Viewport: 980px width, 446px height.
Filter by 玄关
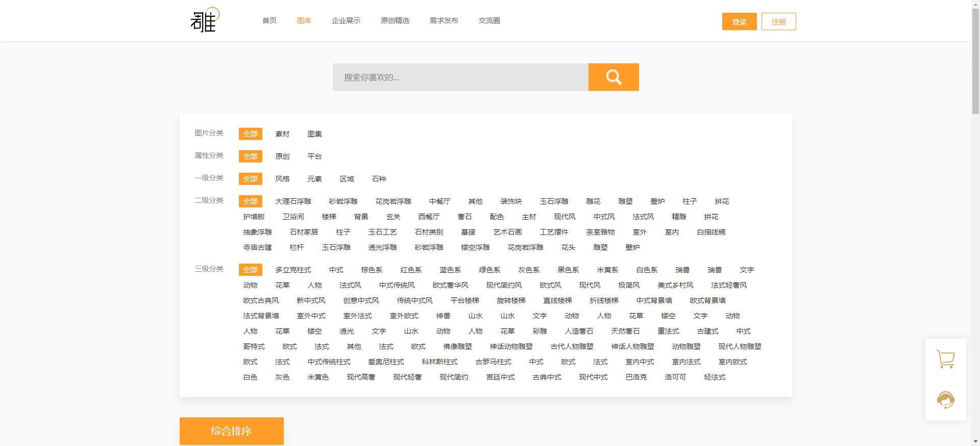(x=394, y=217)
